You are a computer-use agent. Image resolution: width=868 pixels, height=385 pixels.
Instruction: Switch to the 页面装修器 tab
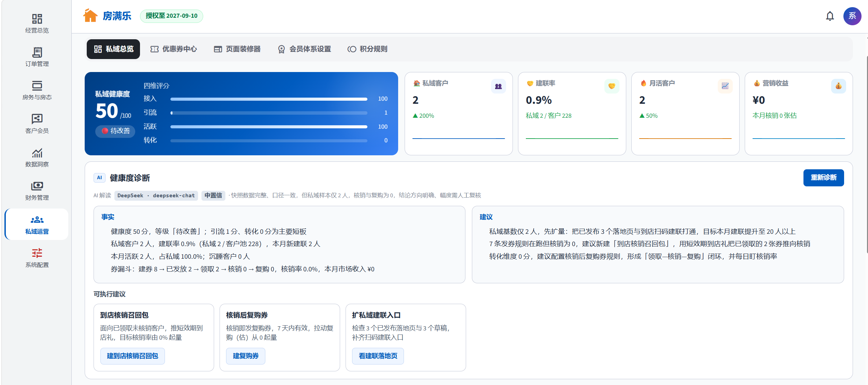[237, 49]
